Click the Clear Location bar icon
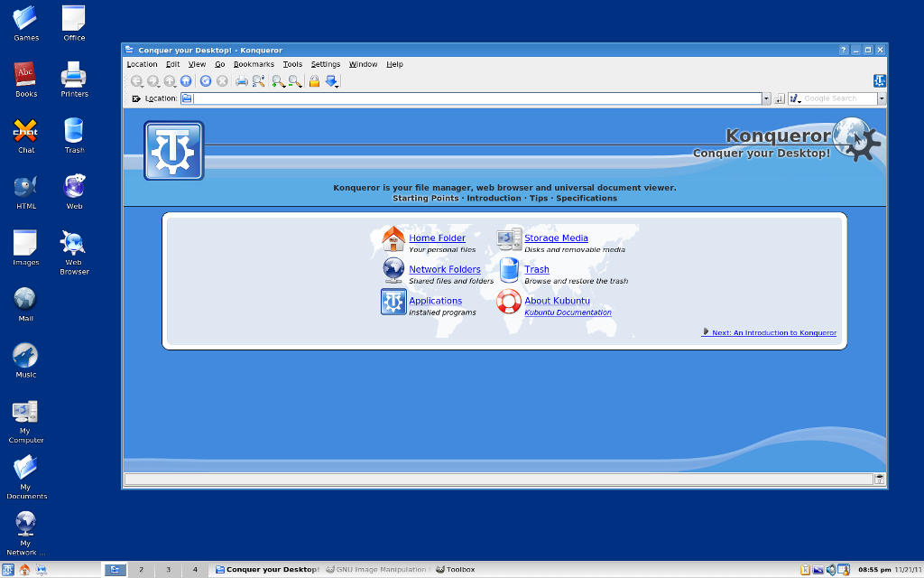Image resolution: width=924 pixels, height=578 pixels. (136, 98)
